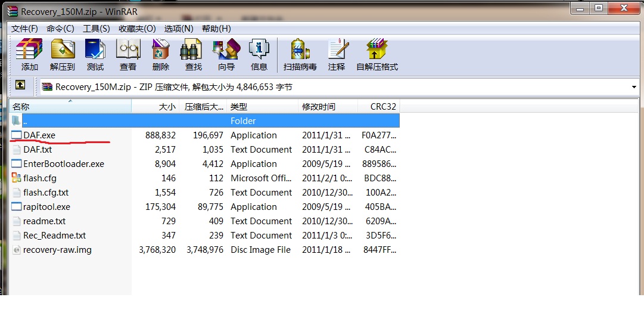Click the 解压到 (Extract to) toolbar icon

tap(63, 49)
